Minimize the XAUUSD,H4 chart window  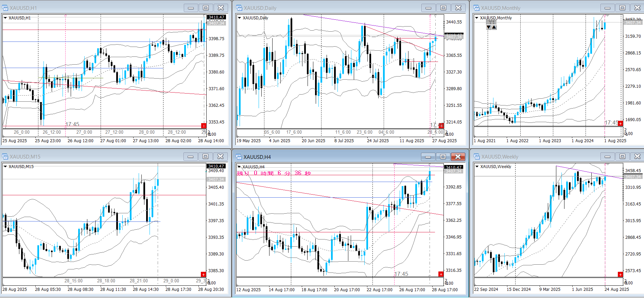click(428, 157)
